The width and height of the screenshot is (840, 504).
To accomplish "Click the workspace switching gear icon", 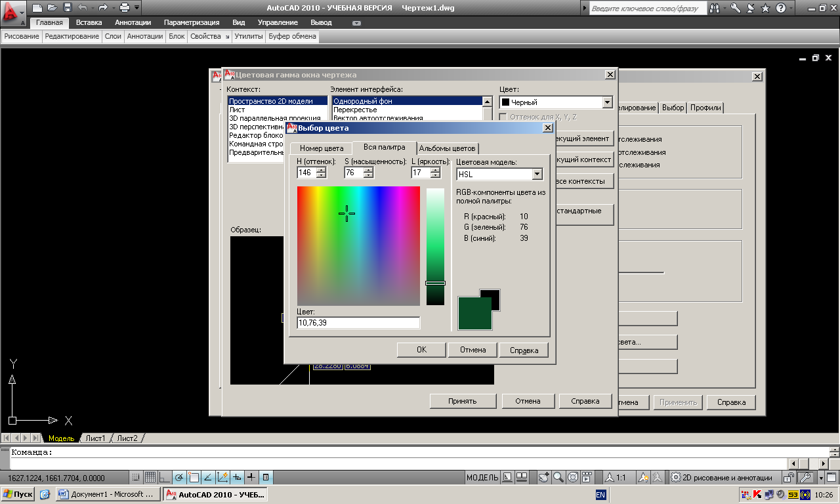I will tap(675, 477).
